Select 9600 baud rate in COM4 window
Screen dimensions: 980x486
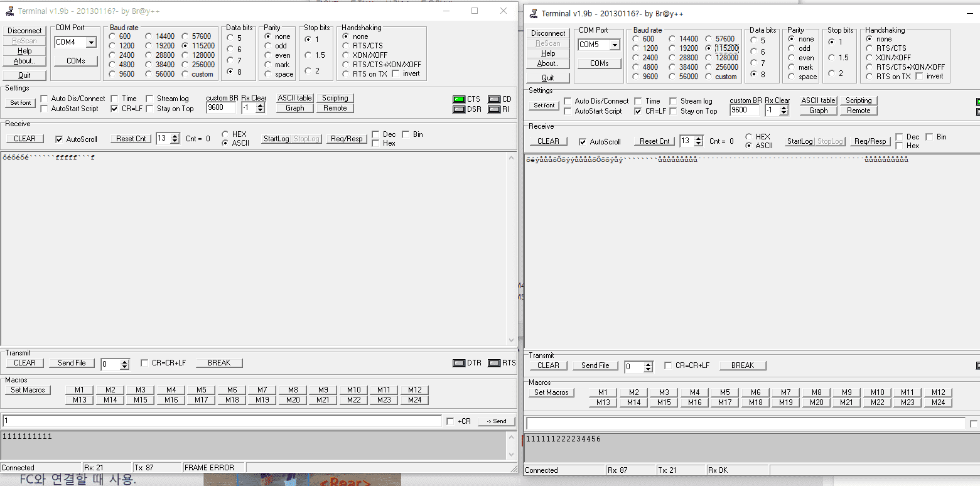coord(112,74)
